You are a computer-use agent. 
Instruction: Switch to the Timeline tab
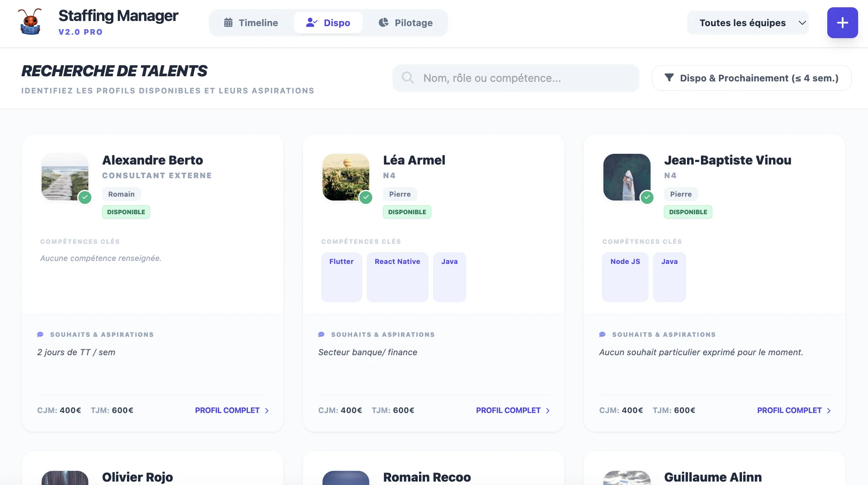251,23
